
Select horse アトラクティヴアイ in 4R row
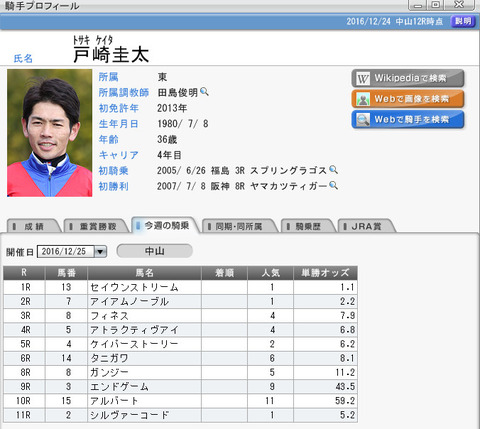[134, 330]
